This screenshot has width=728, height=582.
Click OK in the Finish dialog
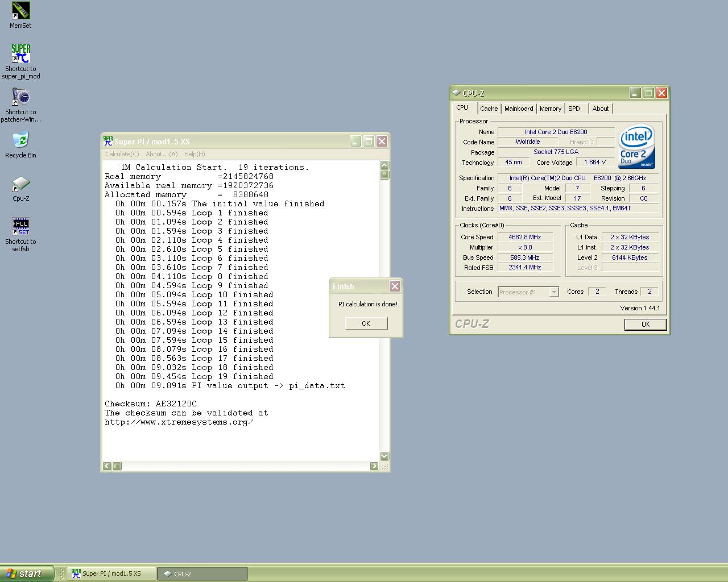point(366,323)
